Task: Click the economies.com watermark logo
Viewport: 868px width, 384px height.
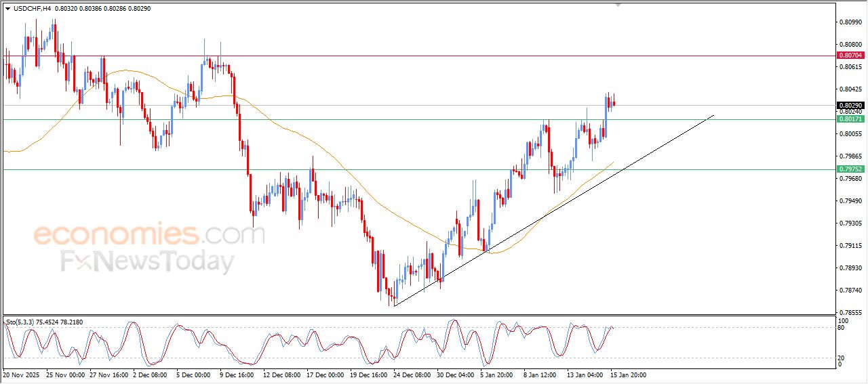Action: point(149,235)
